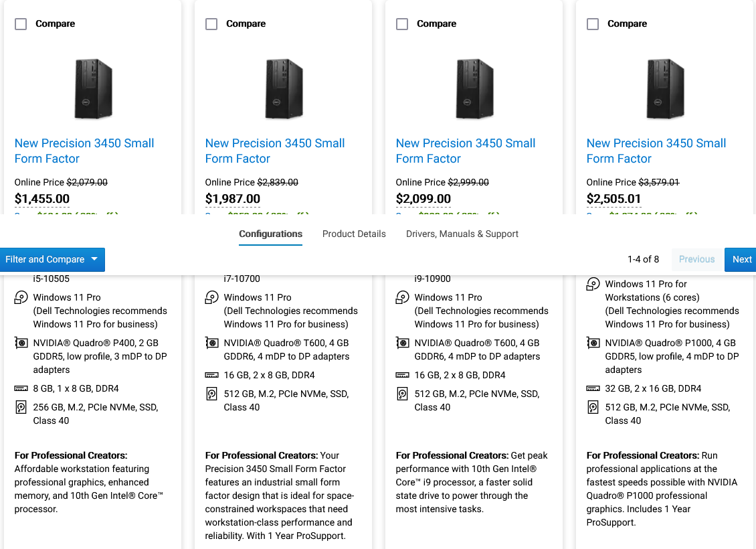Click OS icon beside Windows 11 Pro, i7-10700 card
Viewport: 756px width, 549px height.
tap(211, 297)
